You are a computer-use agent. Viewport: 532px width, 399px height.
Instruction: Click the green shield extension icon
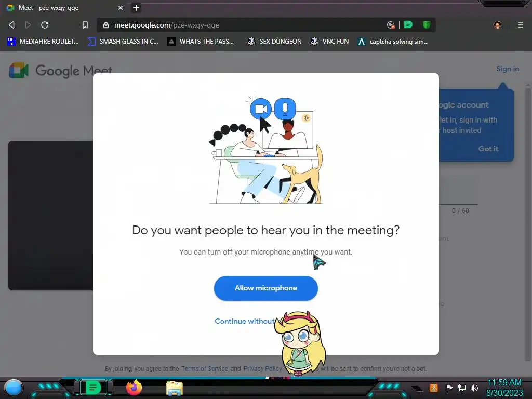427,25
